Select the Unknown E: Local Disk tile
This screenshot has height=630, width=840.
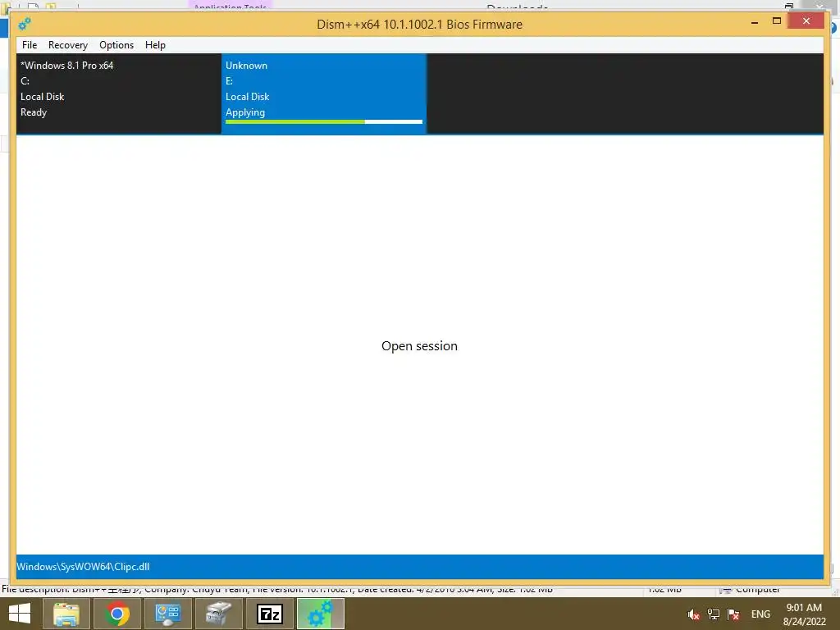[323, 94]
